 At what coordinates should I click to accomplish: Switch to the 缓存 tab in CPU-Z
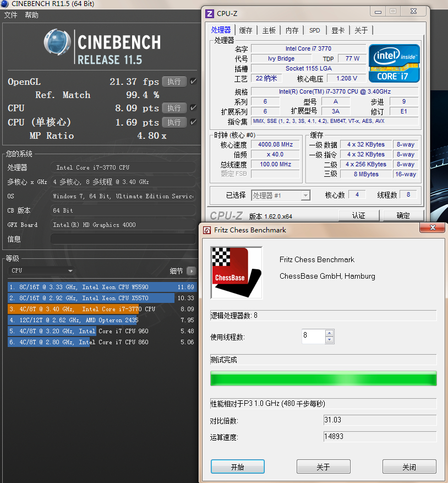245,30
